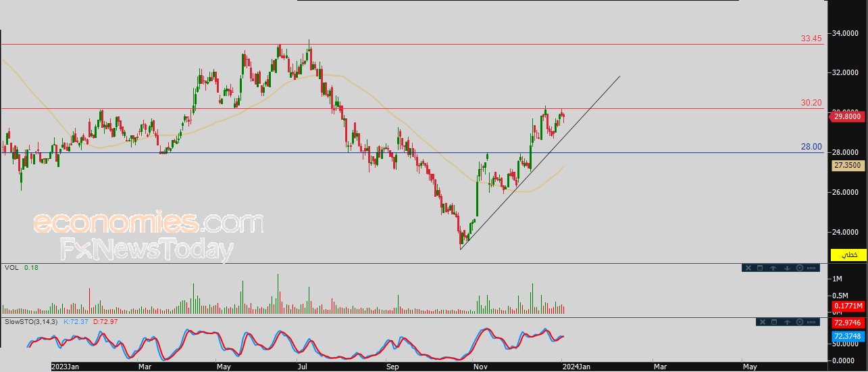The image size is (868, 372).
Task: Select the 28.00 support level label
Action: [811, 146]
